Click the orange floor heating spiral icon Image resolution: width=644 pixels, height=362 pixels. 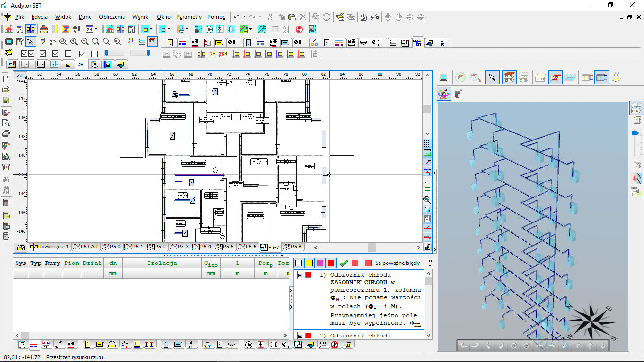click(66, 29)
